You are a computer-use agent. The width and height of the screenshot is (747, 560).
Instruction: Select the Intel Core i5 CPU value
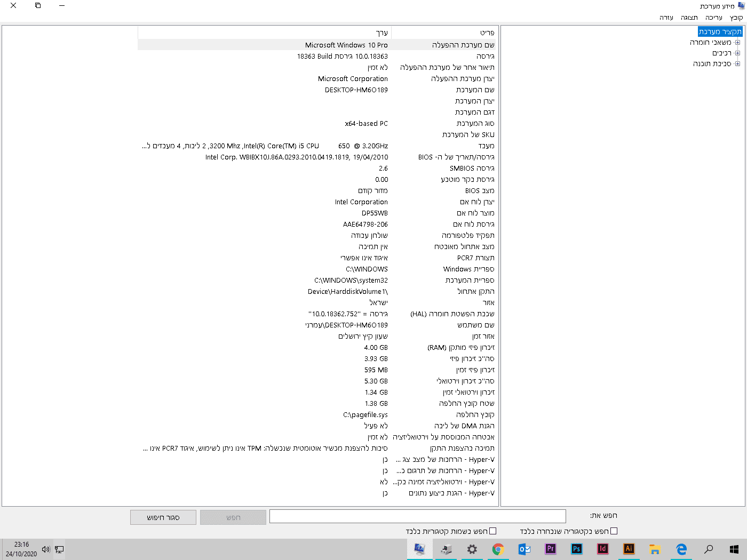pyautogui.click(x=265, y=146)
